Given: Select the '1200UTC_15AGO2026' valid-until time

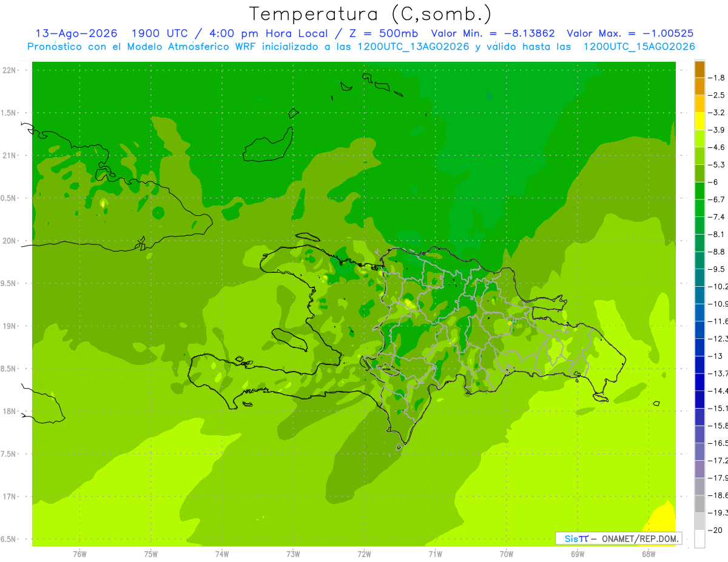Looking at the screenshot, I should coord(639,47).
